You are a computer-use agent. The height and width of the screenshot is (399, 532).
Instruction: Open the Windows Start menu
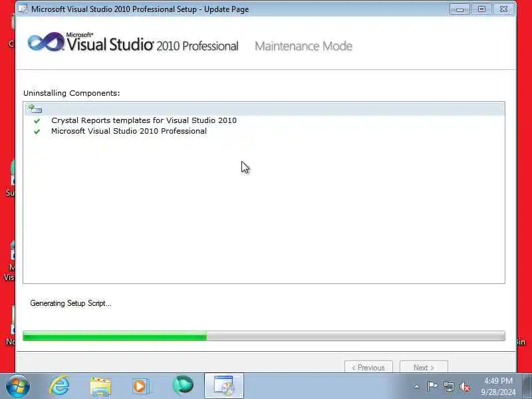pos(18,386)
